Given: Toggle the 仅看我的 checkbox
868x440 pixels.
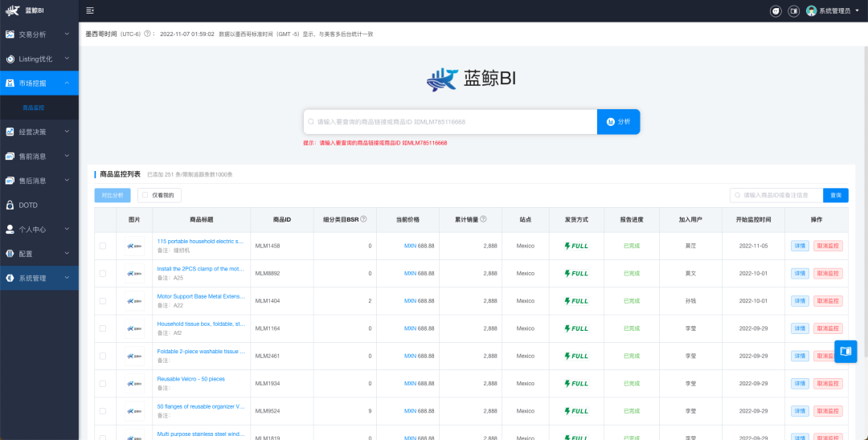Looking at the screenshot, I should [145, 195].
